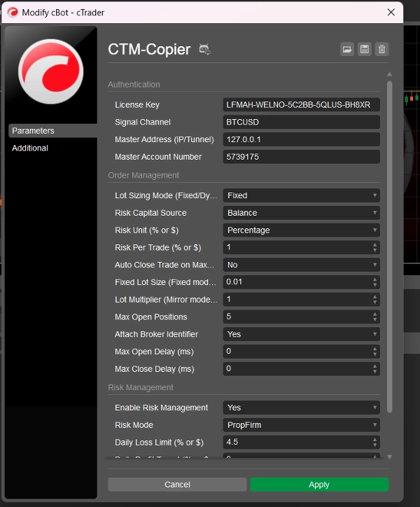Image resolution: width=420 pixels, height=507 pixels.
Task: Open the Attach Broker Identifier dropdown
Action: [x=301, y=334]
